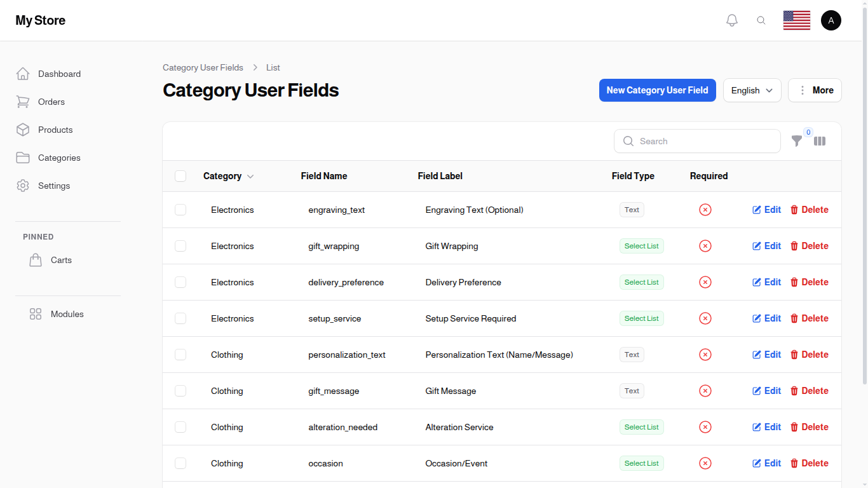Open the account avatar circle

pyautogui.click(x=831, y=20)
